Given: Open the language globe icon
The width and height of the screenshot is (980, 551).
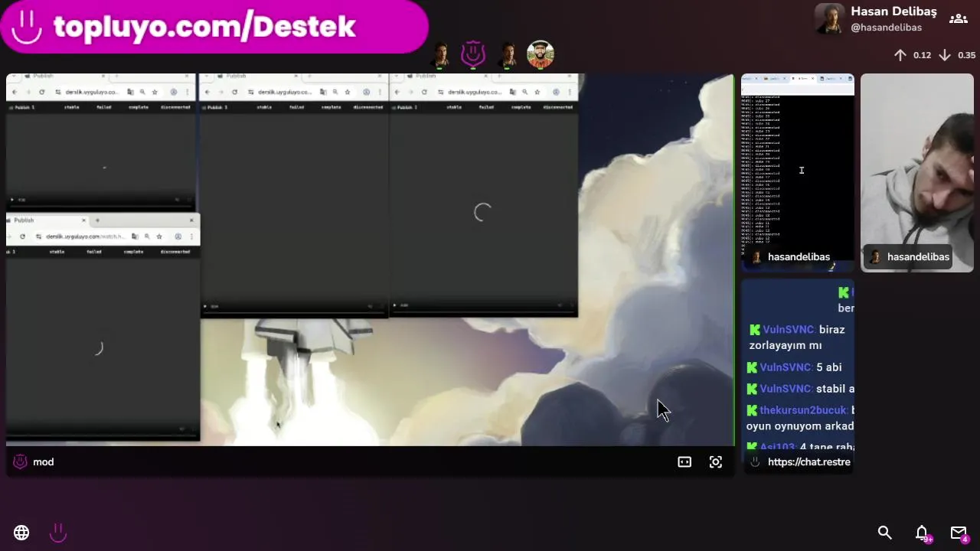Looking at the screenshot, I should click(x=21, y=533).
